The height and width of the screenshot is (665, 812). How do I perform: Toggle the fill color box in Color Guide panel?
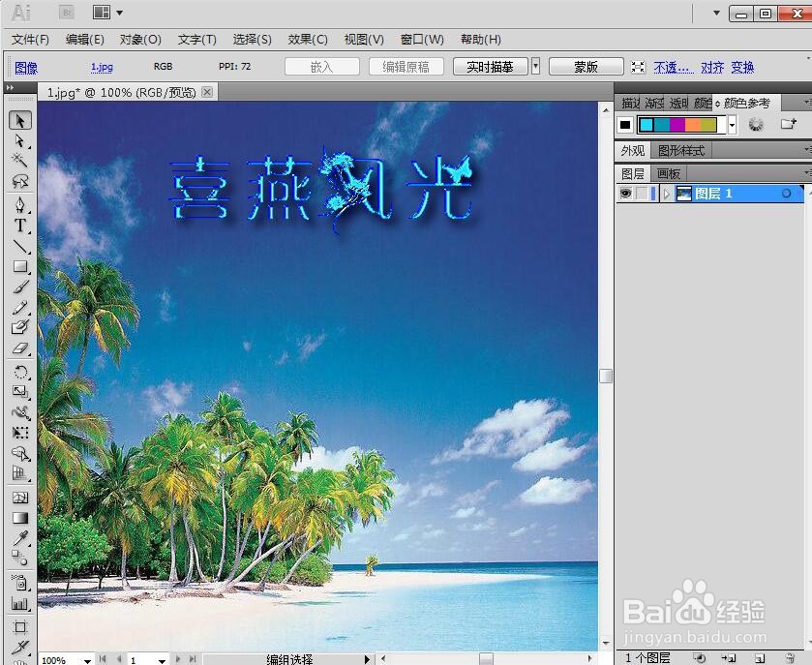(624, 124)
